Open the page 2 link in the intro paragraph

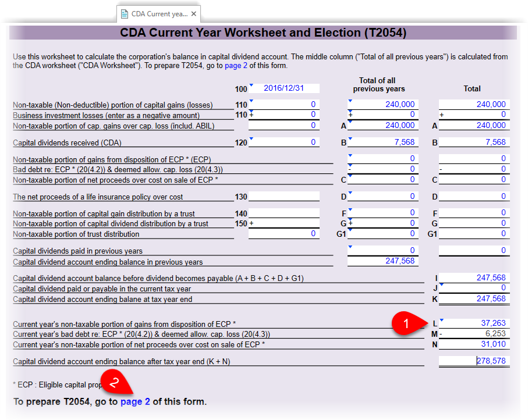coord(236,65)
